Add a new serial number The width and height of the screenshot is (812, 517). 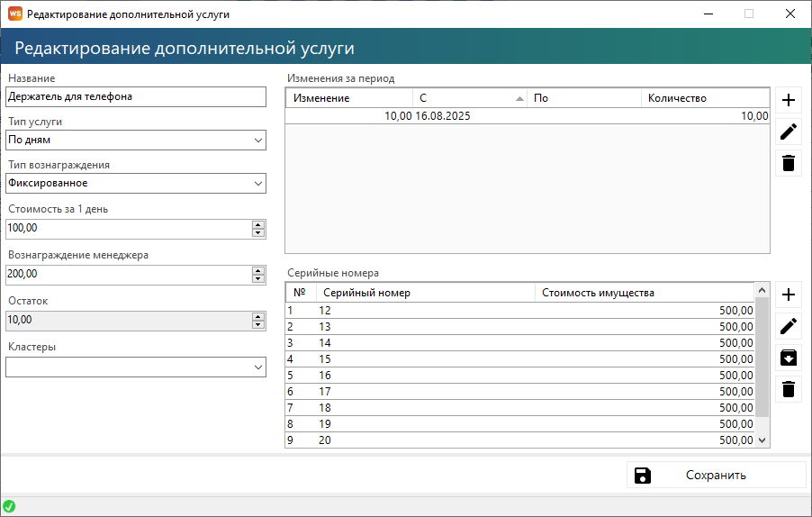pos(789,295)
